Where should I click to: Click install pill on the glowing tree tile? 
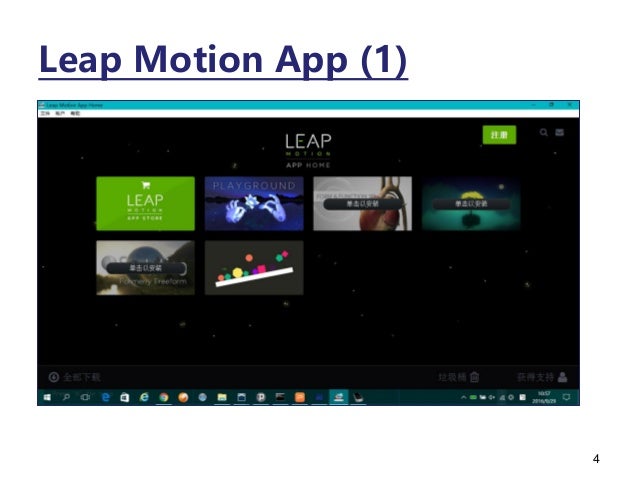tap(471, 203)
